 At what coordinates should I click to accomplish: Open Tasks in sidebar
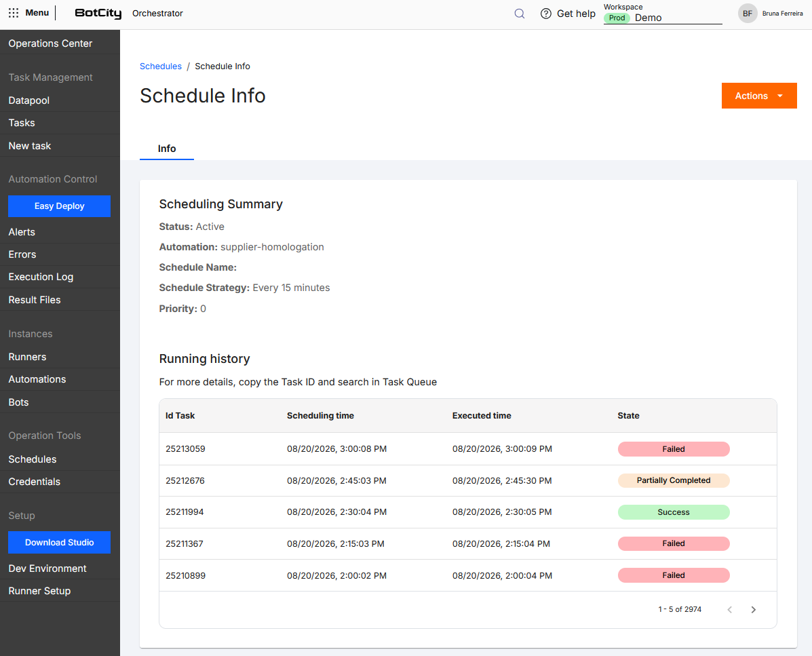22,123
